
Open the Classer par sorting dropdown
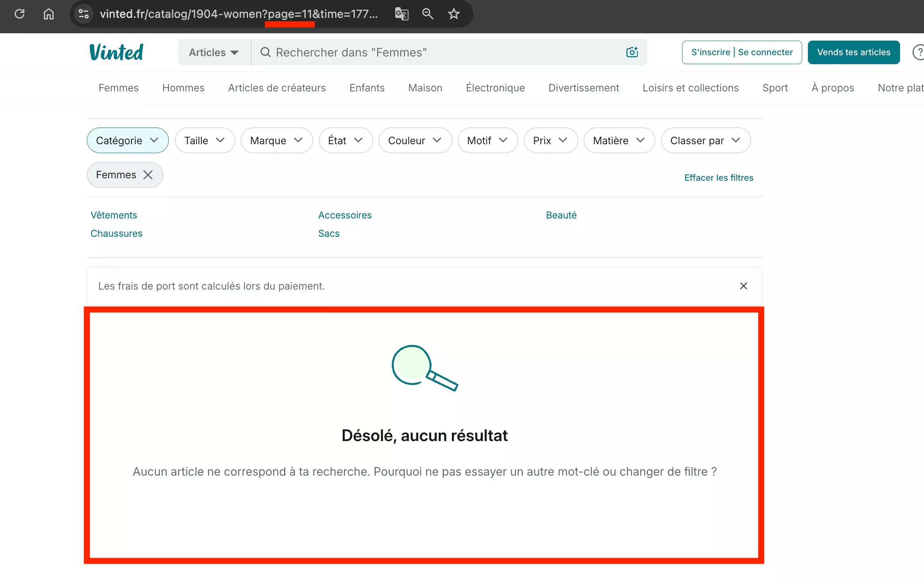point(705,140)
